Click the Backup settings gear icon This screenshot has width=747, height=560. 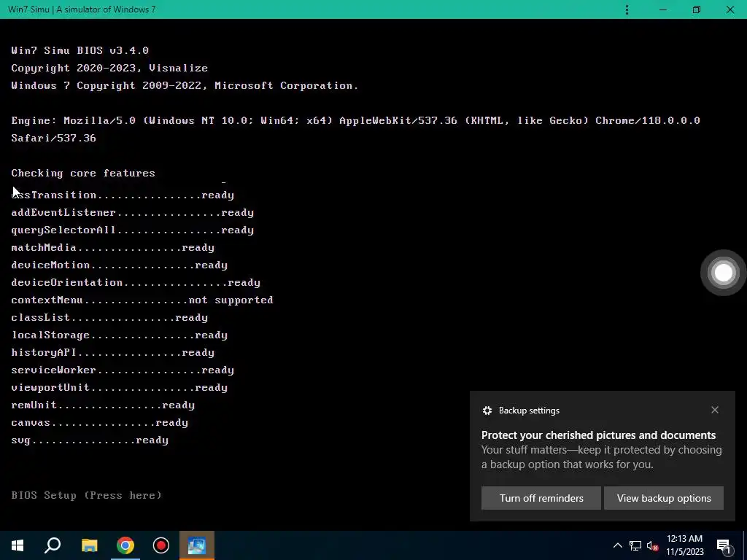tap(487, 411)
